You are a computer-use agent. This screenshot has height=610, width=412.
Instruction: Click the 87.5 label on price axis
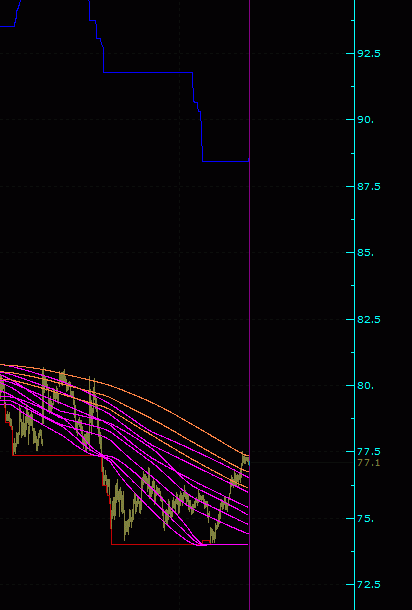point(368,187)
